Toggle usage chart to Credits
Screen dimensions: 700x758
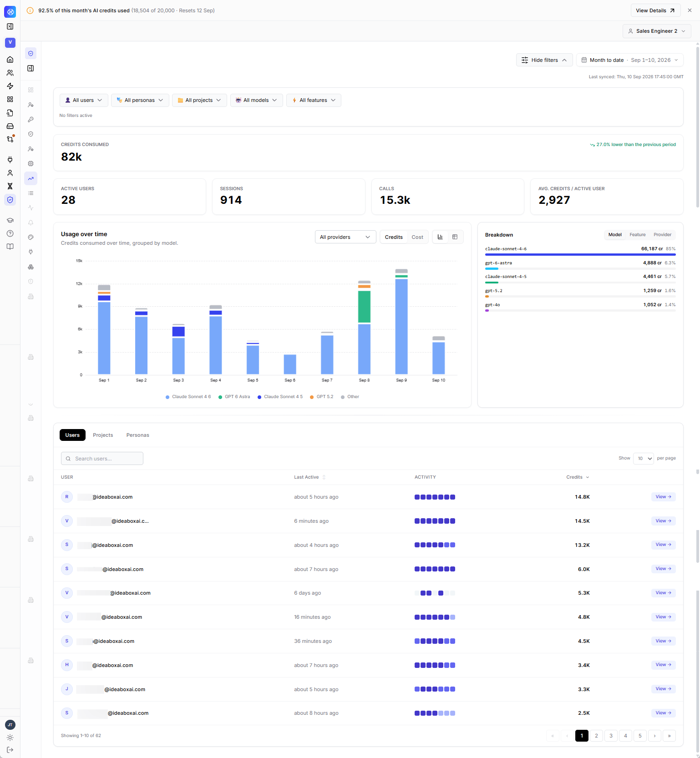point(394,237)
